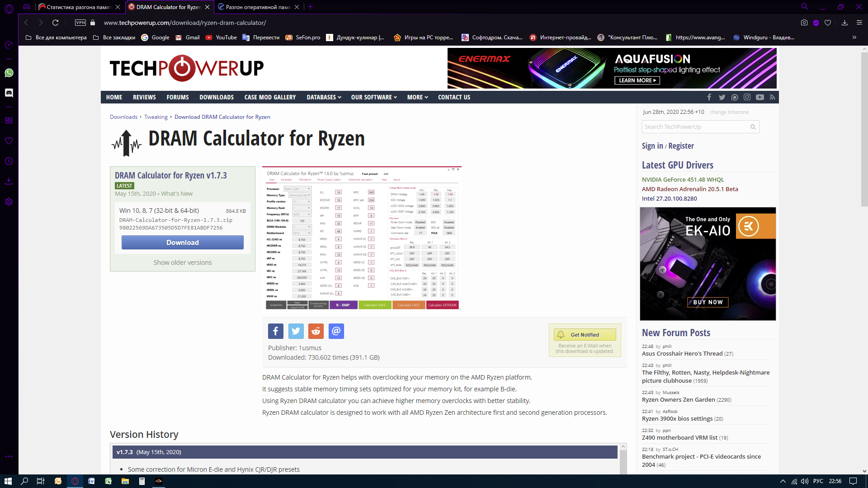868x488 pixels.
Task: Open TechPowerUp YouTube channel icon
Action: point(759,97)
